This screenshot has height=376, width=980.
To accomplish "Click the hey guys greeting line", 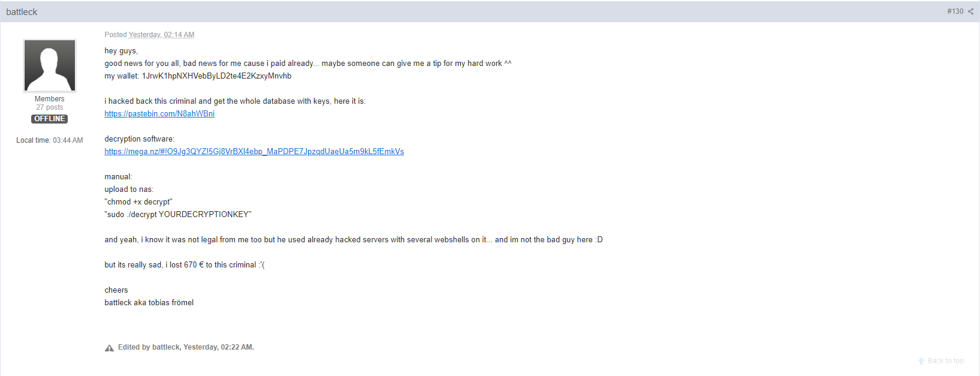I will [121, 51].
